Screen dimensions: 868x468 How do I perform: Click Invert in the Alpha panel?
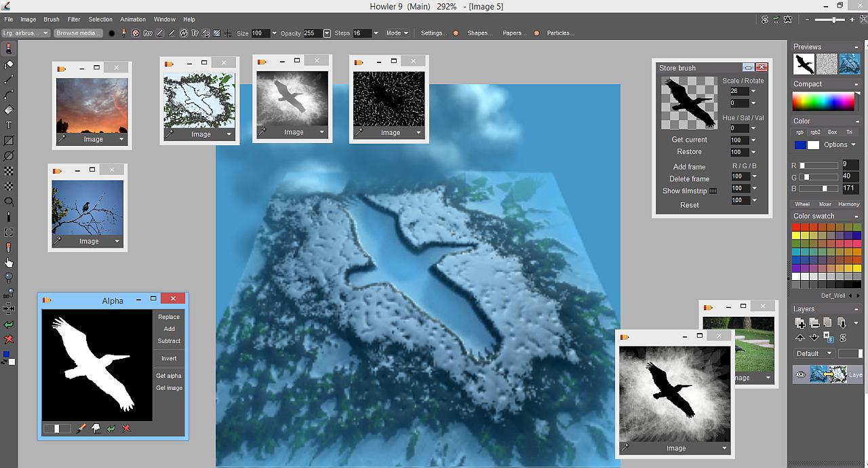click(168, 358)
